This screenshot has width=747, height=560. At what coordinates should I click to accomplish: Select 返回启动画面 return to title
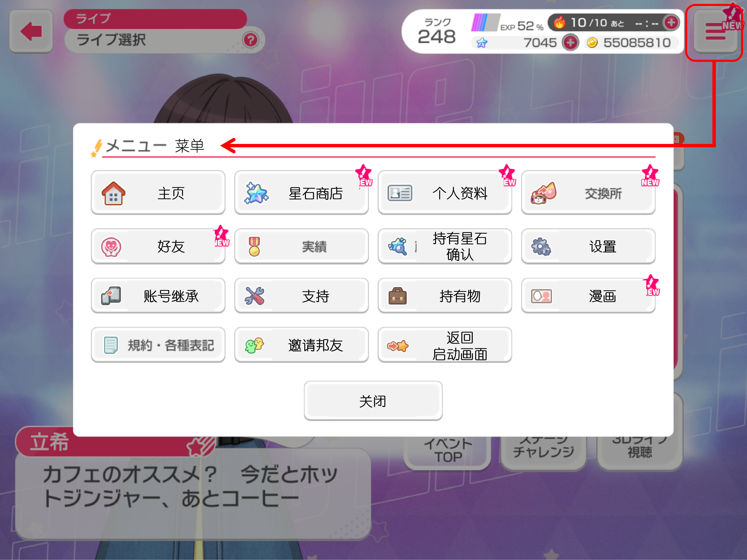[x=445, y=345]
